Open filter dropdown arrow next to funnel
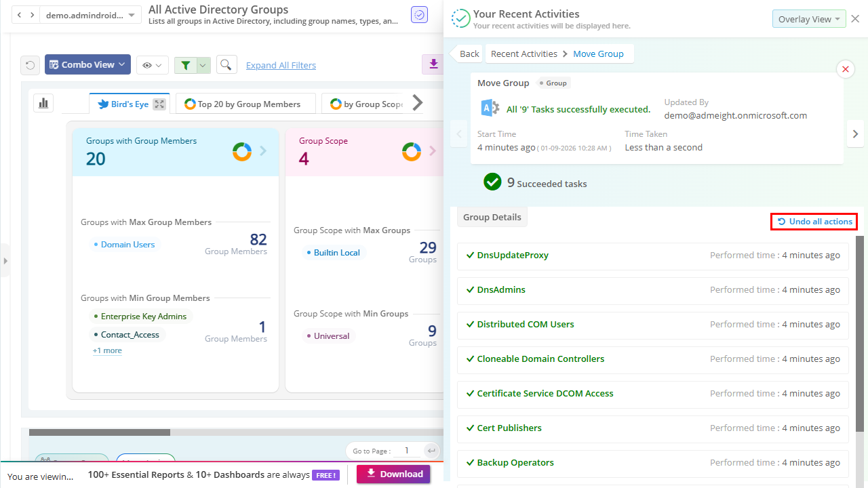868x488 pixels. [203, 65]
